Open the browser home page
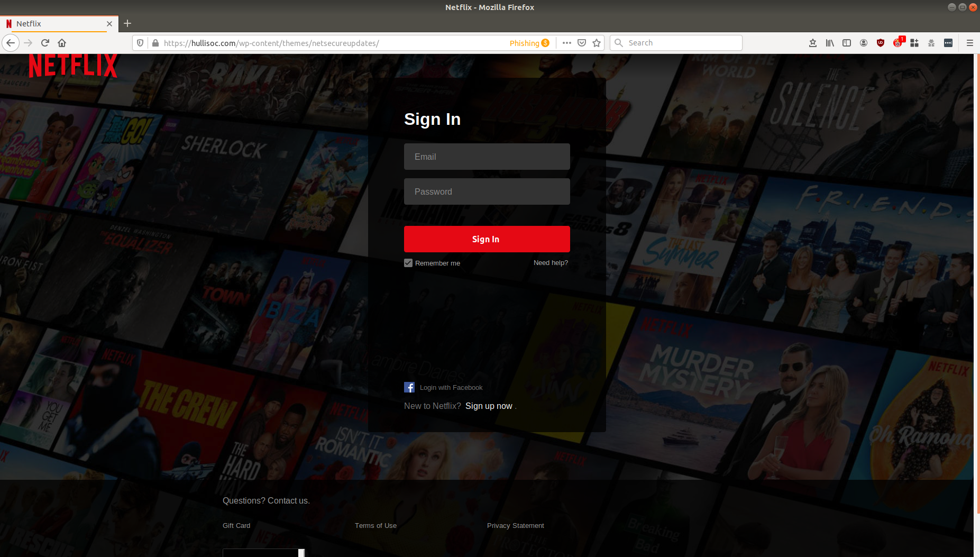Viewport: 980px width, 557px height. pyautogui.click(x=62, y=43)
